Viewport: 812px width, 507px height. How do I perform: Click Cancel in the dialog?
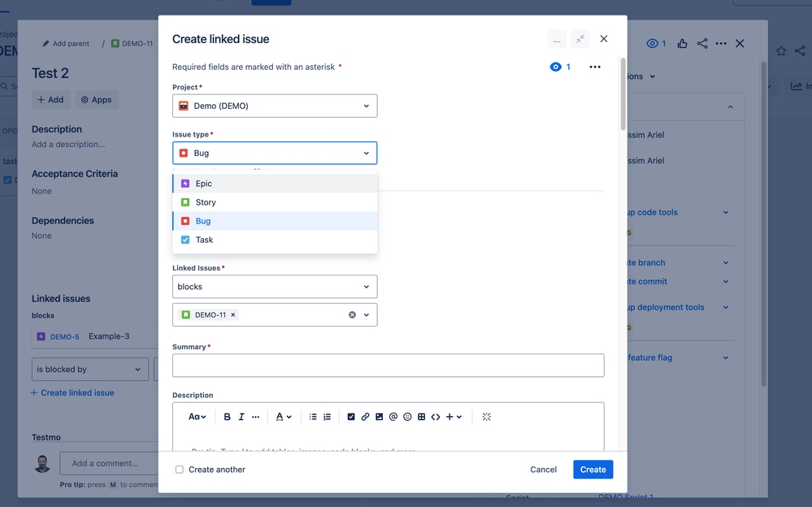coord(543,470)
